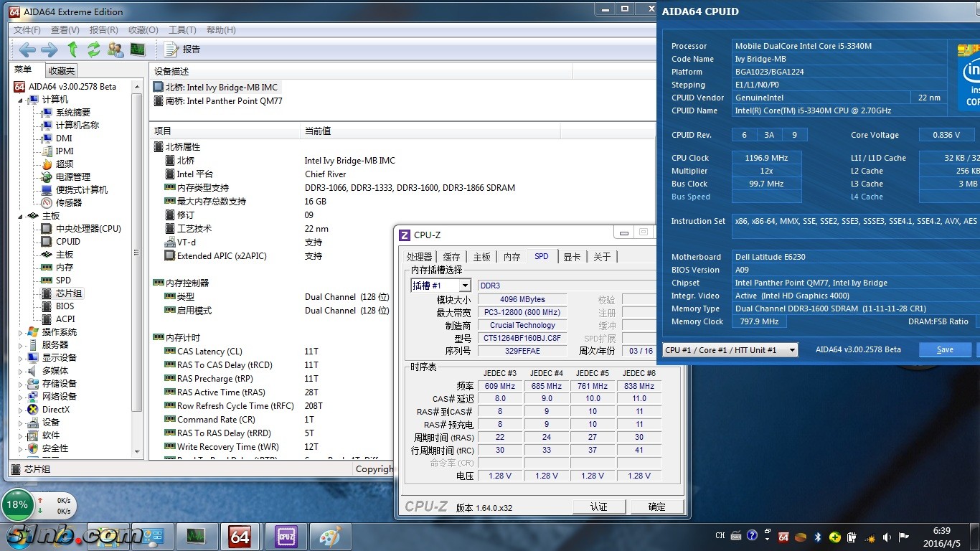This screenshot has width=980, height=551.
Task: Click the volume speaker tray icon
Action: click(885, 536)
